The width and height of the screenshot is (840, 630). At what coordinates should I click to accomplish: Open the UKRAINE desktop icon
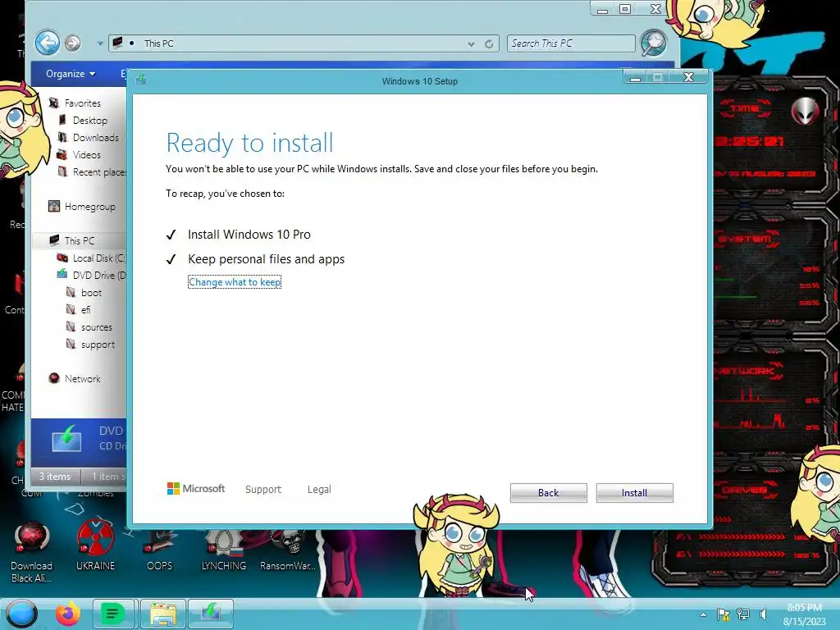pos(95,546)
